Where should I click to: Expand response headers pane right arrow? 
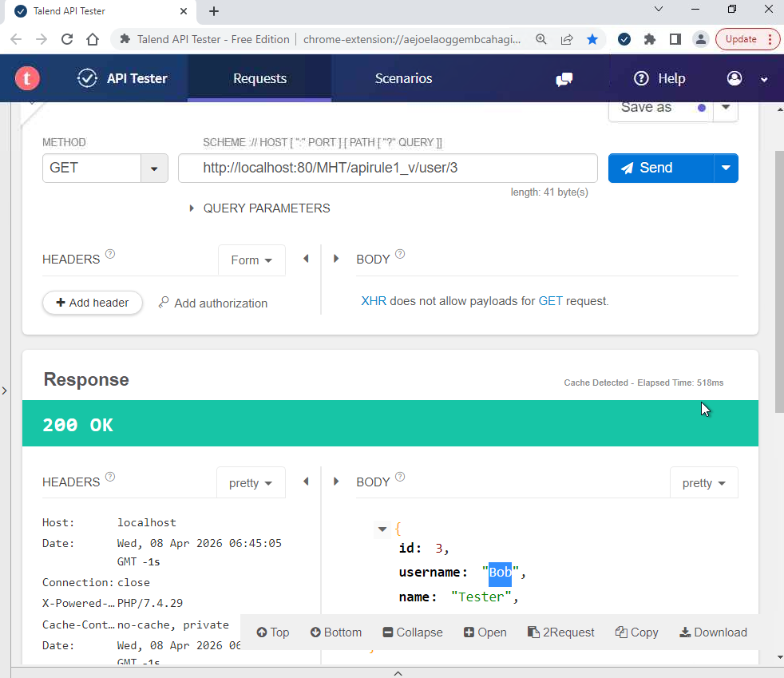tap(336, 482)
